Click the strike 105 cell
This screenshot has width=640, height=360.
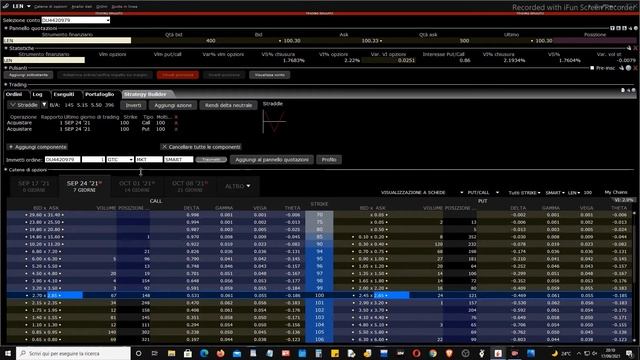[319, 332]
